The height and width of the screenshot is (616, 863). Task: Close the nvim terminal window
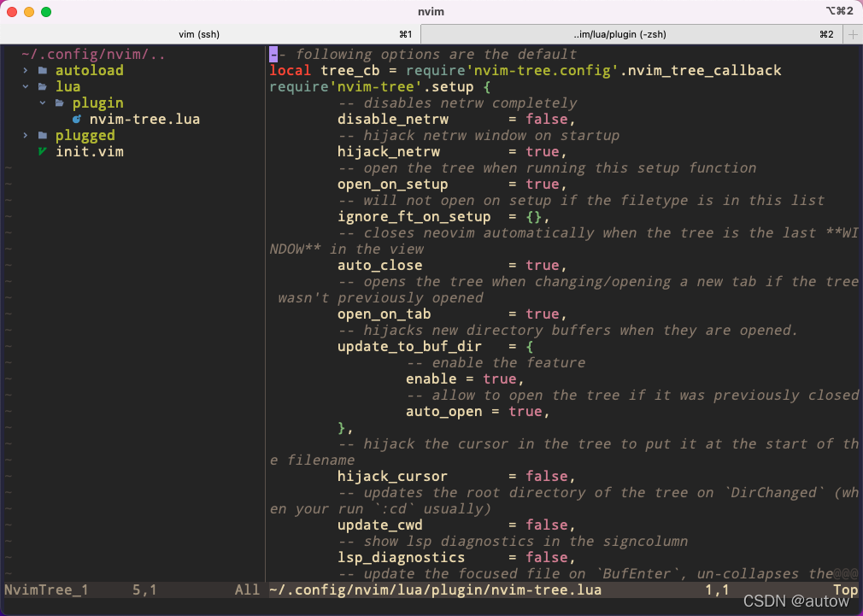(x=12, y=12)
